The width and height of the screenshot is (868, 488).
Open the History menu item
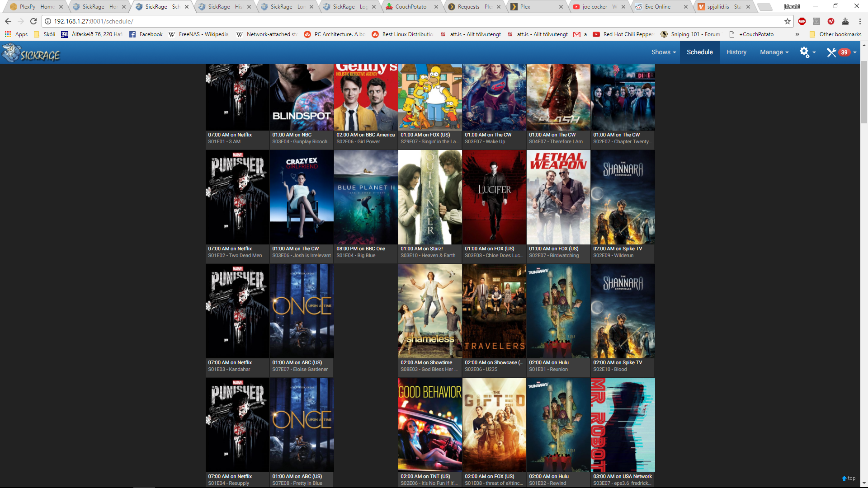pos(736,52)
